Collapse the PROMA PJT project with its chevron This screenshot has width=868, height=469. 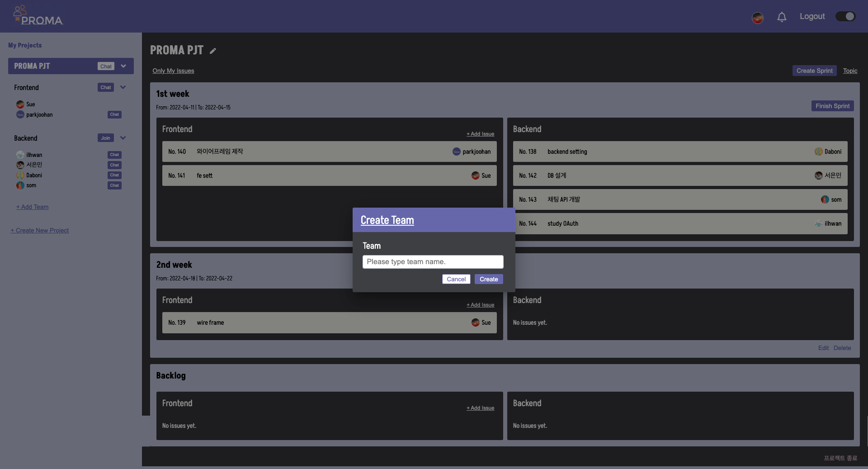pyautogui.click(x=123, y=66)
